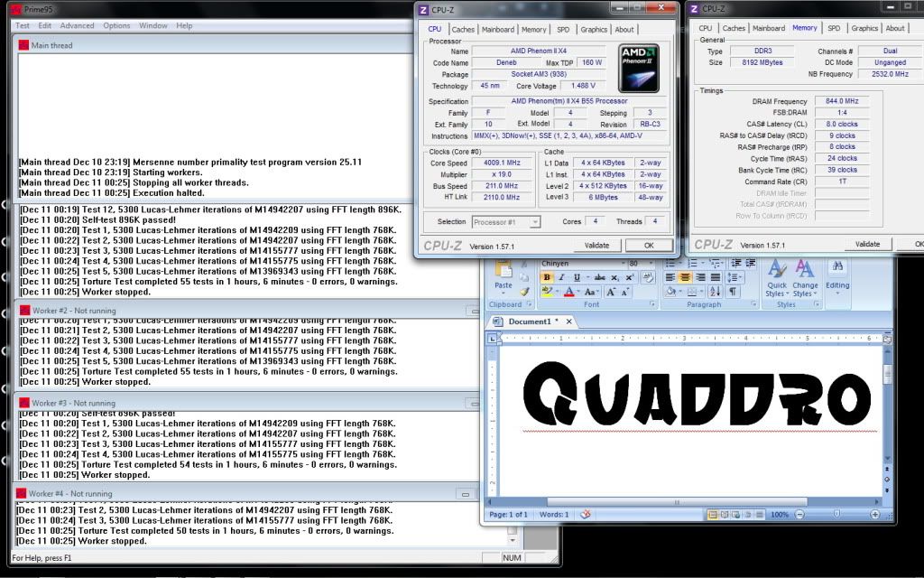
Task: Click OK in the left CPU-Z window
Action: pos(649,246)
